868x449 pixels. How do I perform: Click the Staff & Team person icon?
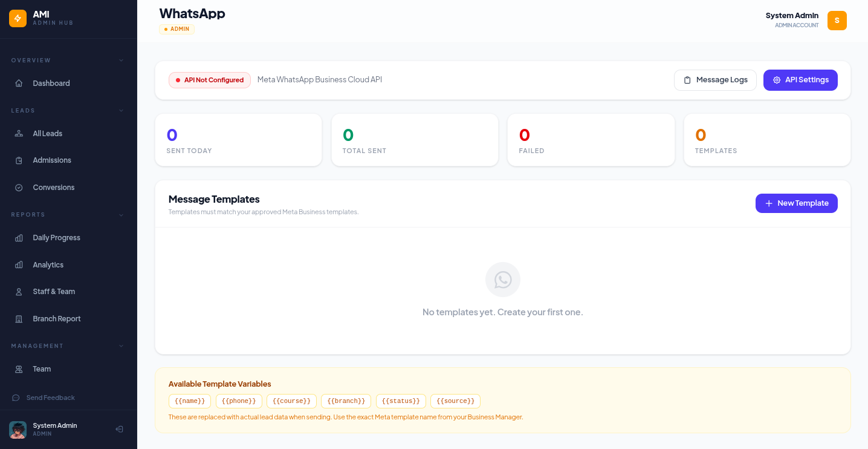19,292
